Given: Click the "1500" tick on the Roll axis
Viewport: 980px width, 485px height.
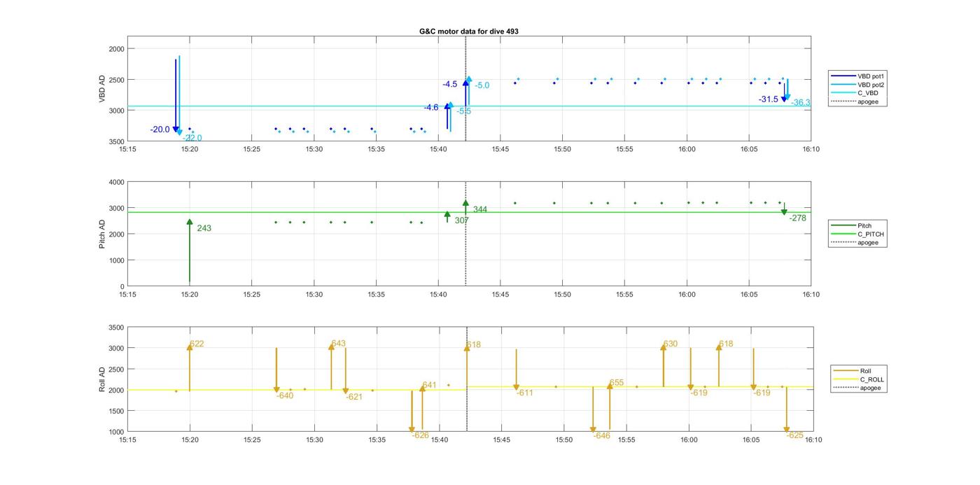Looking at the screenshot, I should [115, 411].
